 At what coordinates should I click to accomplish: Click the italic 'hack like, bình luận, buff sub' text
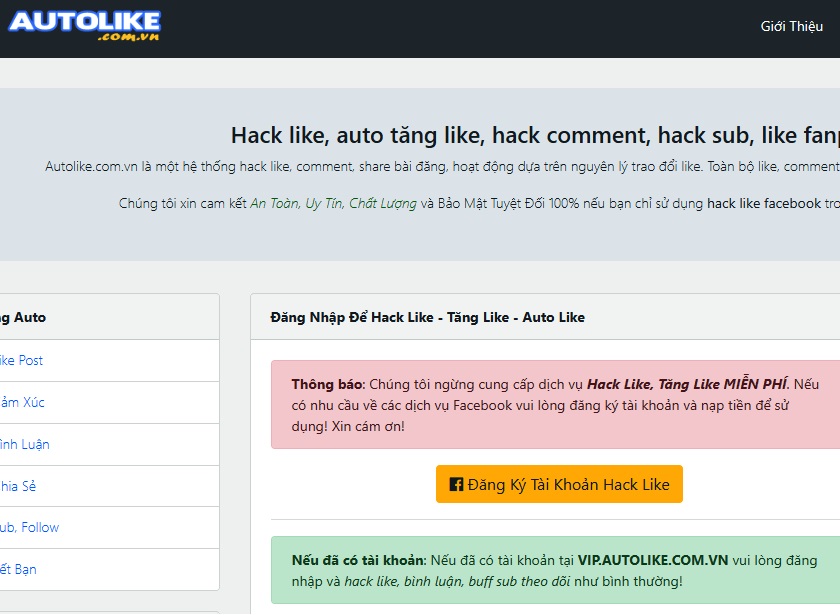[429, 582]
